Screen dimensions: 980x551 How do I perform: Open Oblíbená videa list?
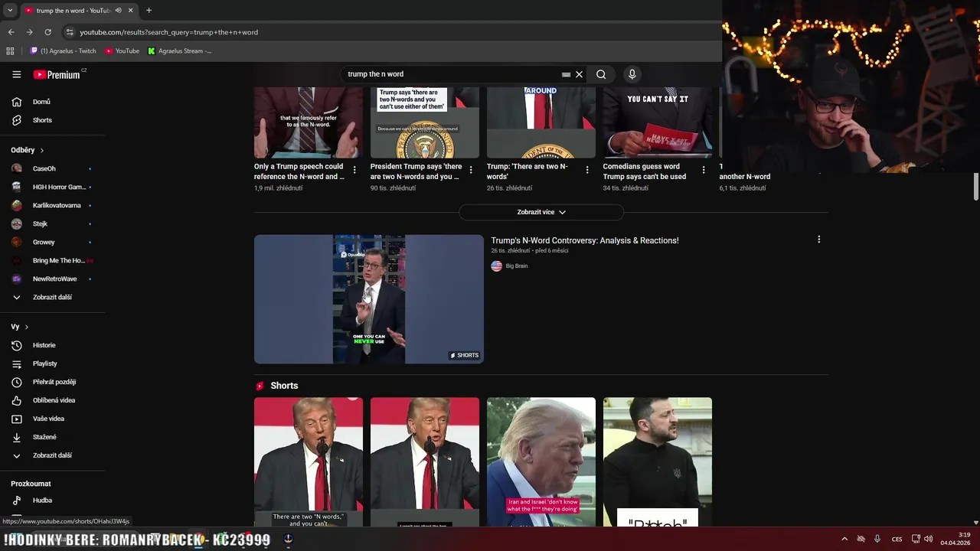[x=52, y=400]
